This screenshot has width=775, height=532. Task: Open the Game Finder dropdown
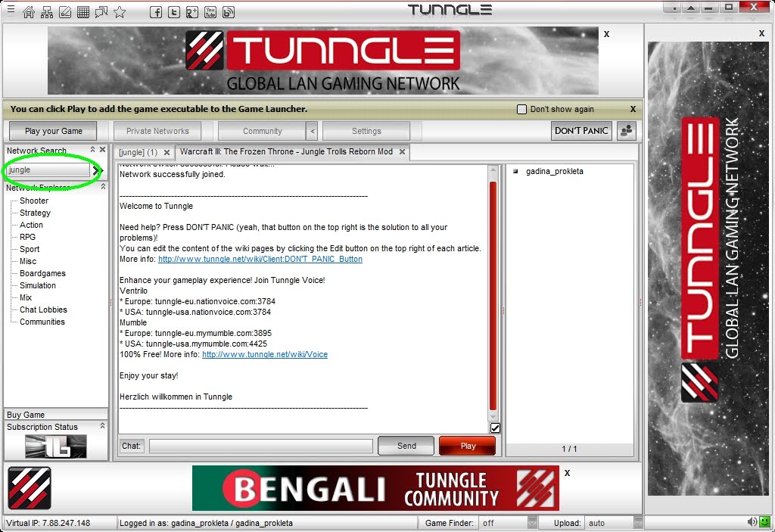(x=532, y=523)
